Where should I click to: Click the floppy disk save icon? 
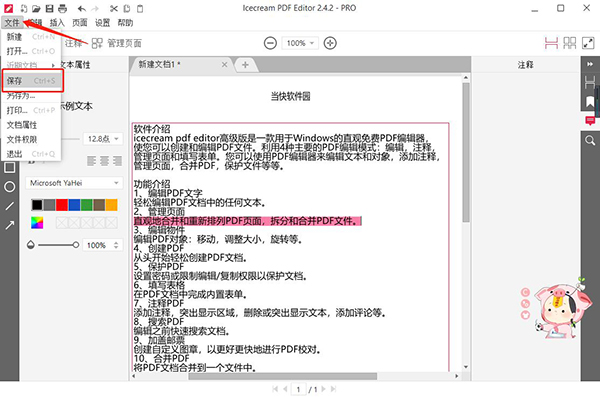(x=49, y=8)
